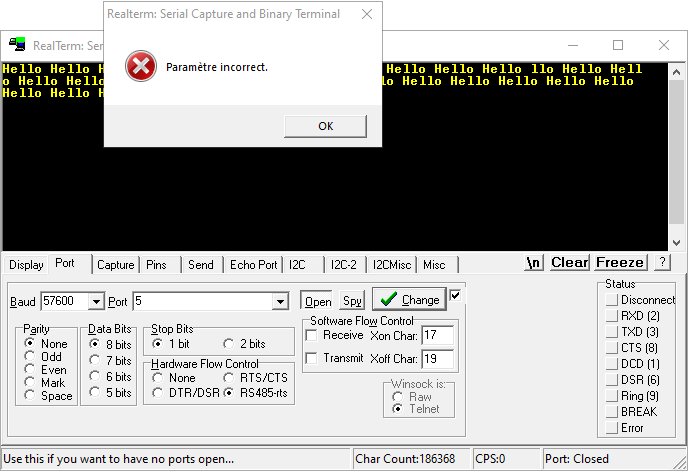
Task: Select the I2C-2 tab
Action: pos(344,265)
